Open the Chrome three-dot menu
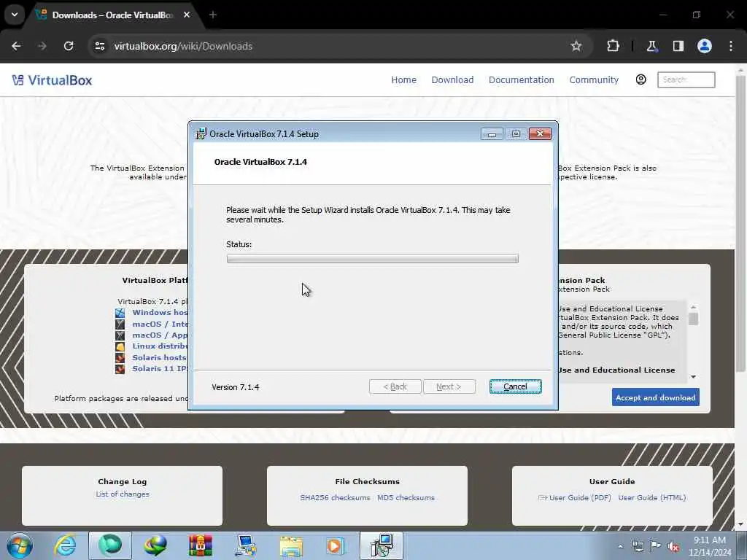Viewport: 747px width, 560px height. 731,46
